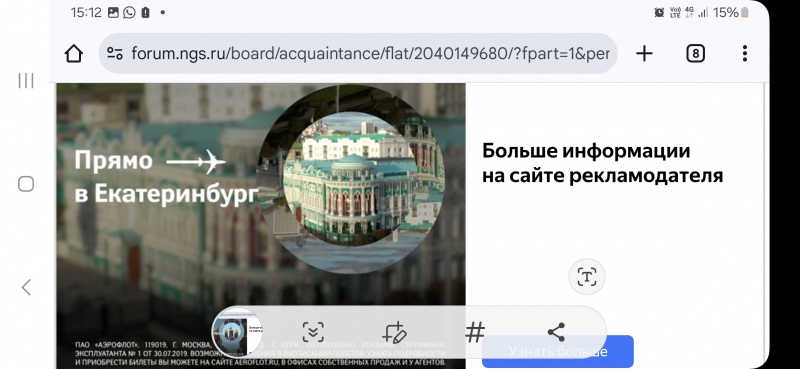Tap the Chrome home icon
The height and width of the screenshot is (369, 800).
coord(74,53)
